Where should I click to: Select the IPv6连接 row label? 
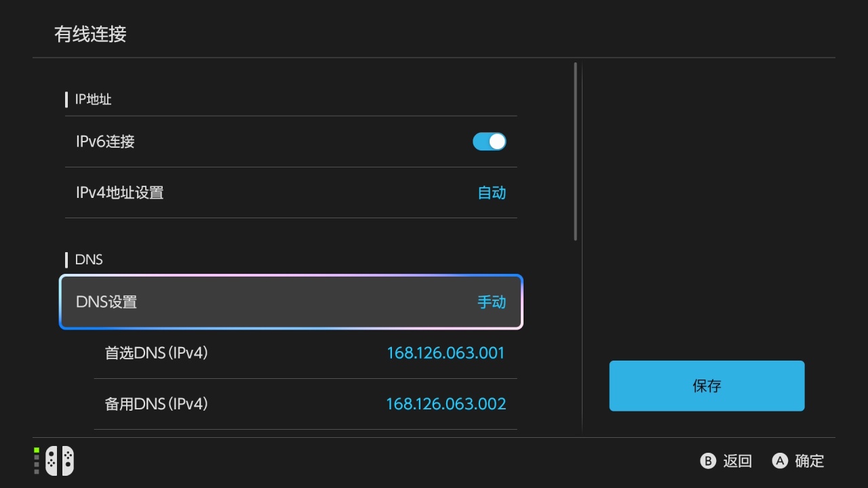pyautogui.click(x=105, y=142)
